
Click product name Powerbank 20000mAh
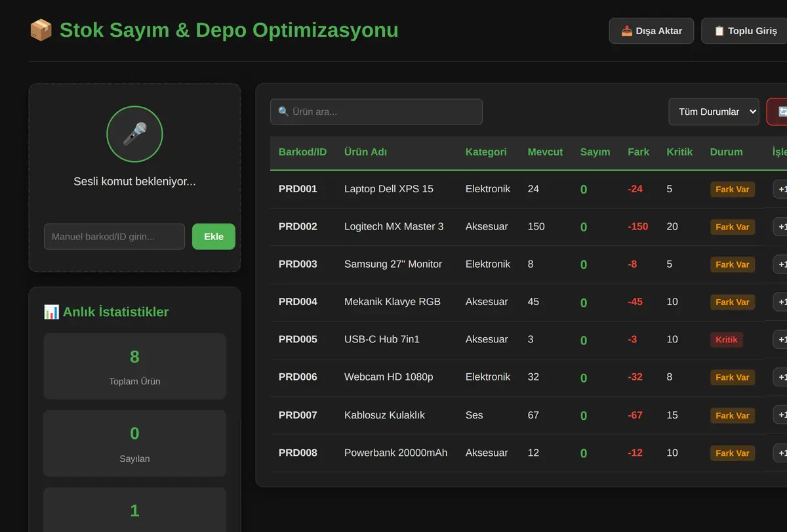tap(396, 453)
